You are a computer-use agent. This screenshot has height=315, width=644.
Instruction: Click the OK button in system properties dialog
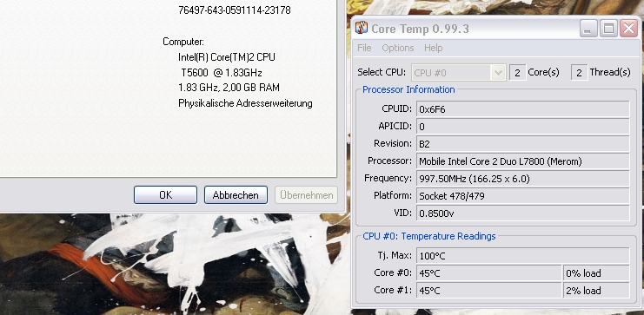165,195
